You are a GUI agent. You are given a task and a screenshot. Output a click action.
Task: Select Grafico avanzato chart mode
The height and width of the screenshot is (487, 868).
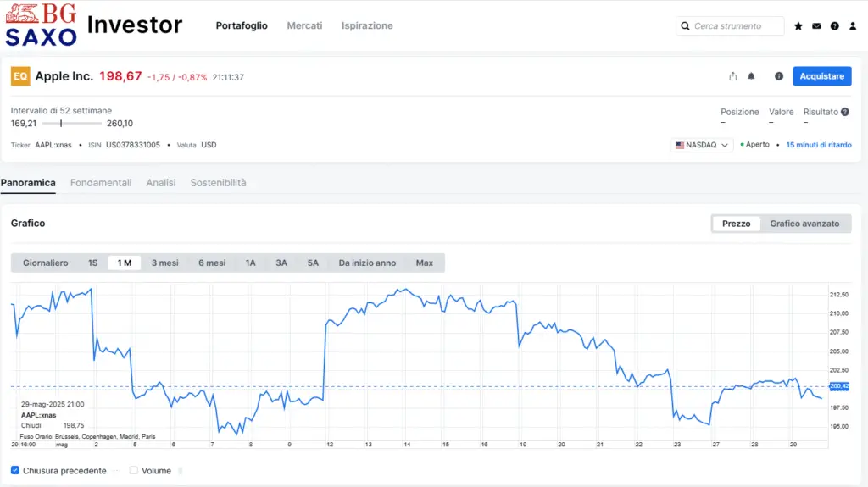click(804, 224)
